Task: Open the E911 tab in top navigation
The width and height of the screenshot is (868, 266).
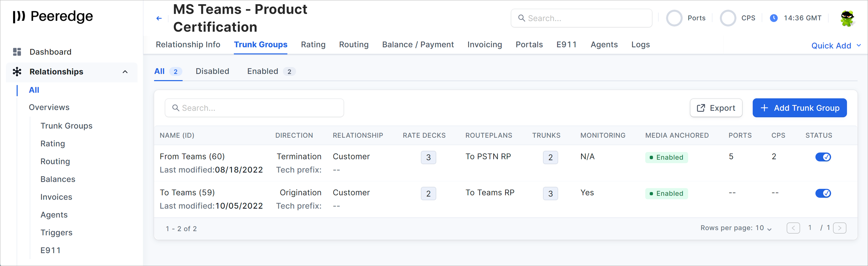Action: (x=566, y=45)
